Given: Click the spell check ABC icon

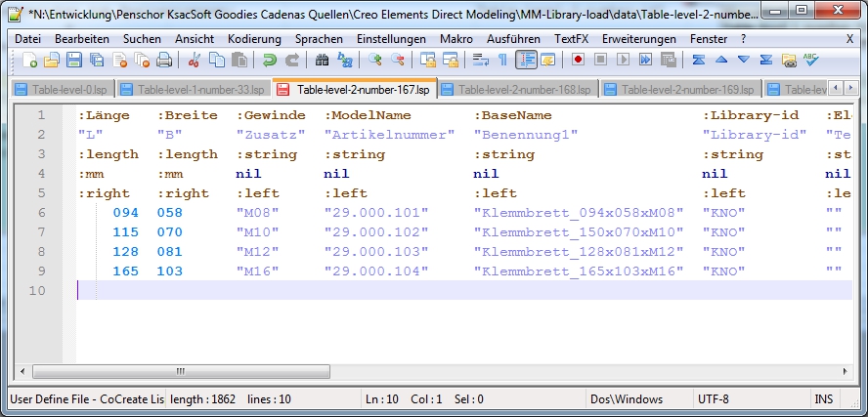Looking at the screenshot, I should 811,61.
